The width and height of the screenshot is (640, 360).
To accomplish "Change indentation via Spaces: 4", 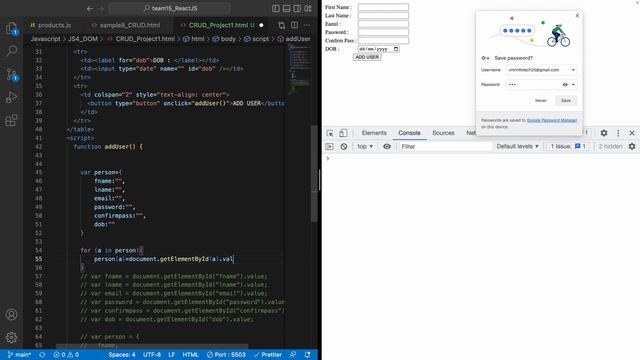I will (x=122, y=355).
